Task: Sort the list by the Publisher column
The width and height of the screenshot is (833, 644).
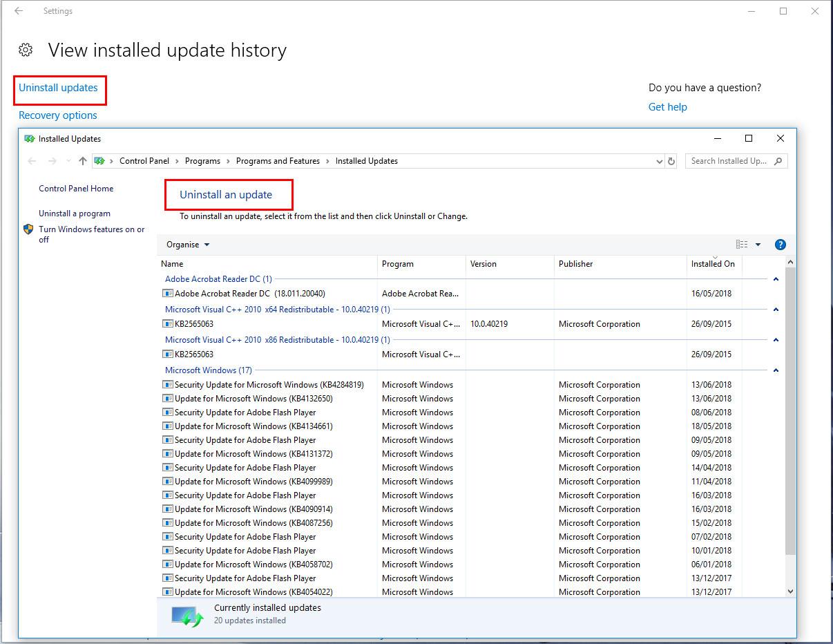Action: (x=620, y=264)
